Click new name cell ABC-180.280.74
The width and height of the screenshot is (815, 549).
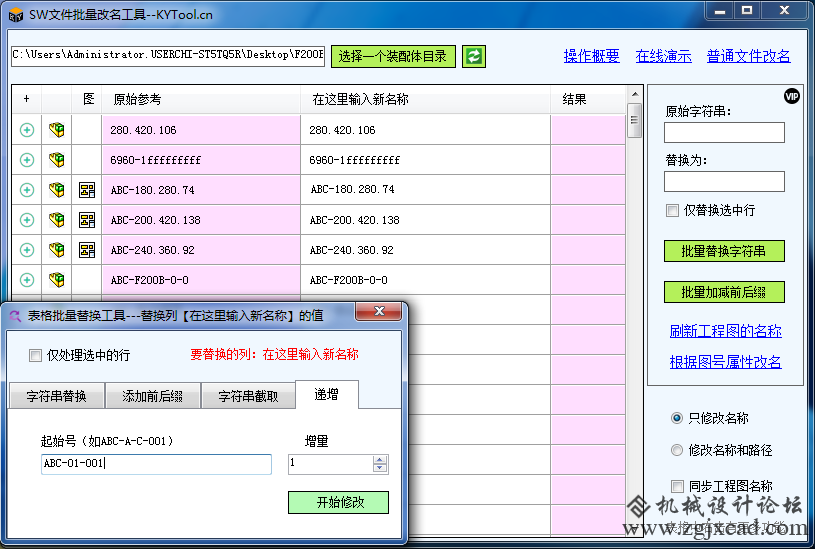(x=425, y=190)
